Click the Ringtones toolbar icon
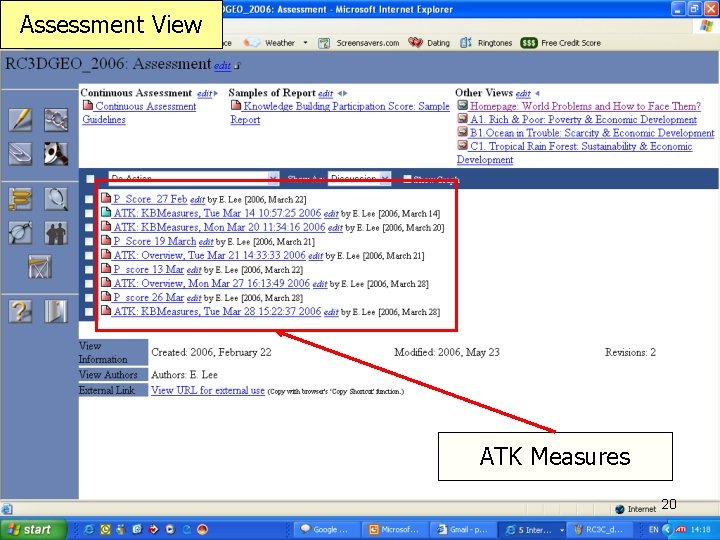720x540 pixels. point(466,43)
